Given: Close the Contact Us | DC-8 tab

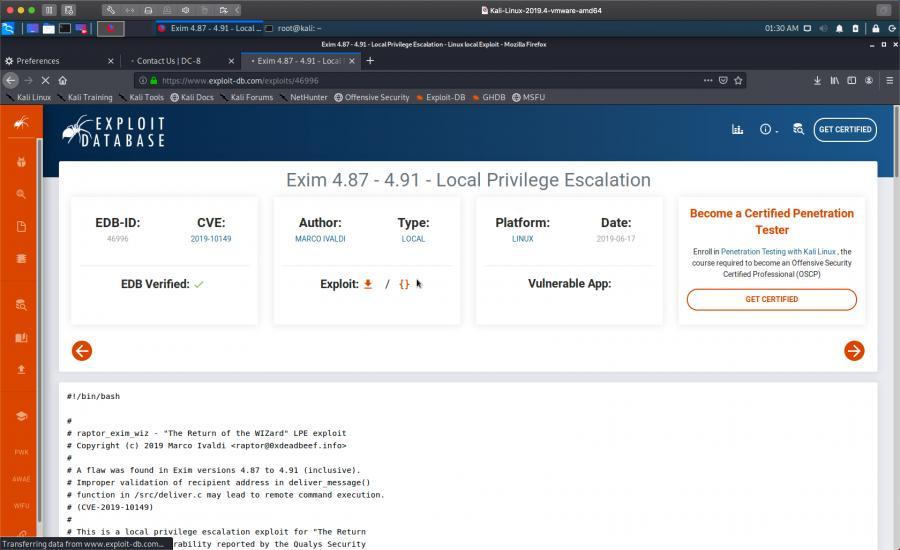Looking at the screenshot, I should point(231,61).
